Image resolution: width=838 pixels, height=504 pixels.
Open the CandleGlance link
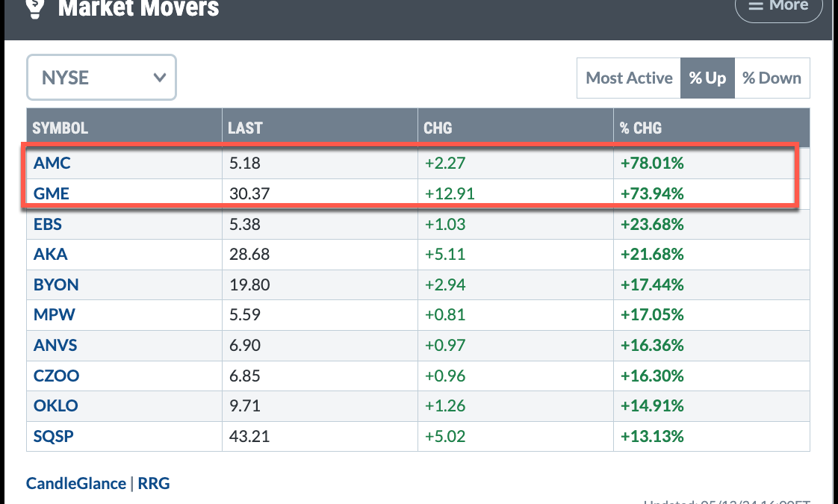(x=76, y=483)
